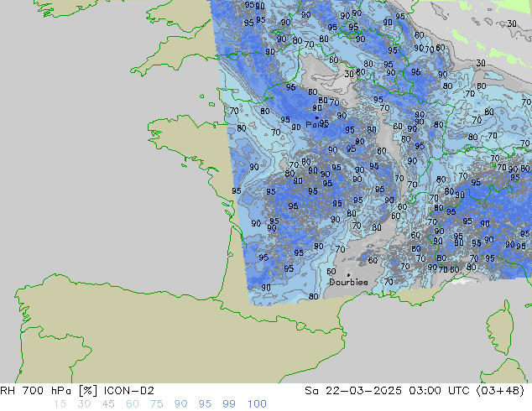Viewport: 532px width, 411px height.
Task: Click the date 'Sa 22-03-2025'
Action: tap(353, 391)
